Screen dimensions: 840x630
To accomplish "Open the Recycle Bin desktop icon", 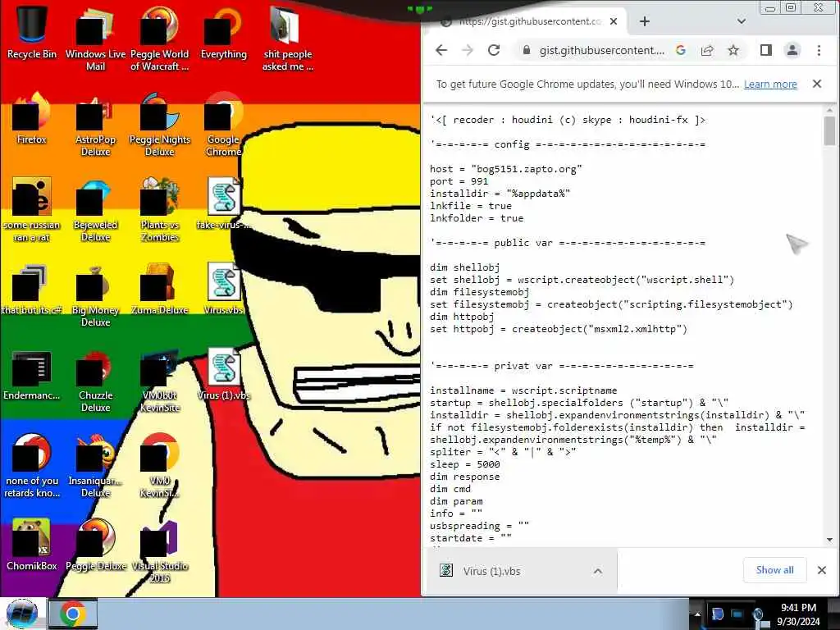I will point(32,32).
